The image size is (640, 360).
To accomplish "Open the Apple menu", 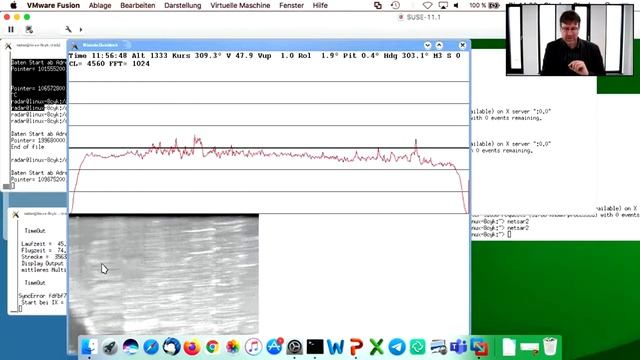I will [x=13, y=5].
